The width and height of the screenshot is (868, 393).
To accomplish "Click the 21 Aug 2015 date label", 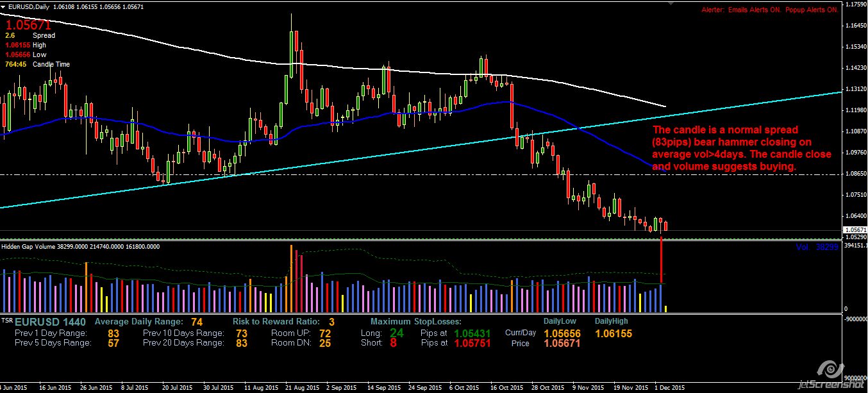I will click(302, 388).
